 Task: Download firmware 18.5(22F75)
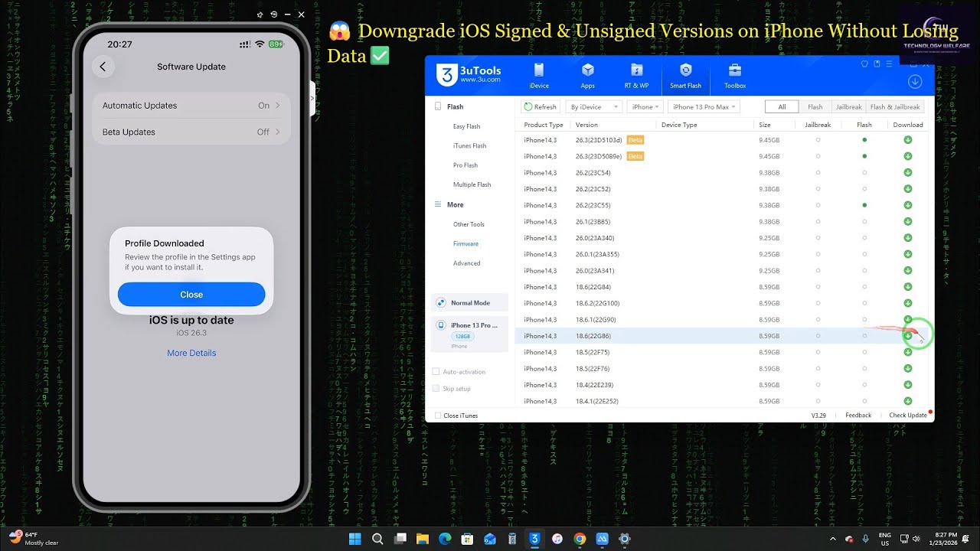(x=908, y=352)
